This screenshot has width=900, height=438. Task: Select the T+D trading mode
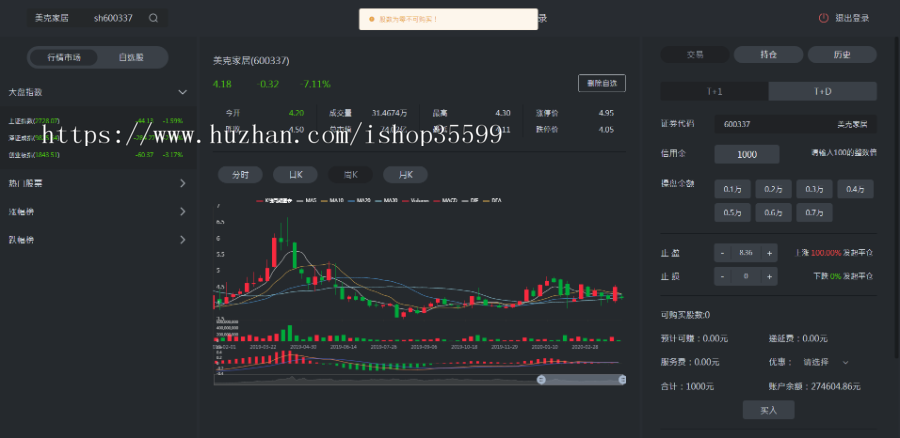click(x=823, y=91)
